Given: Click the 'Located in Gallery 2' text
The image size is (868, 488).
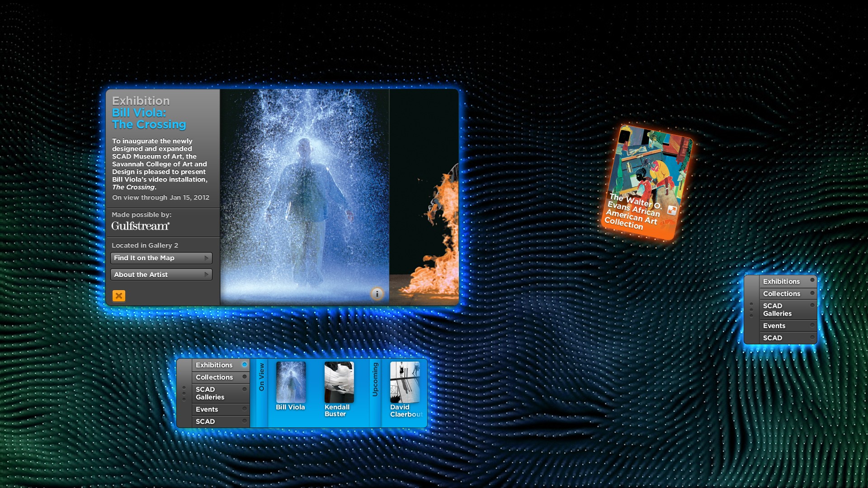Looking at the screenshot, I should tap(145, 245).
